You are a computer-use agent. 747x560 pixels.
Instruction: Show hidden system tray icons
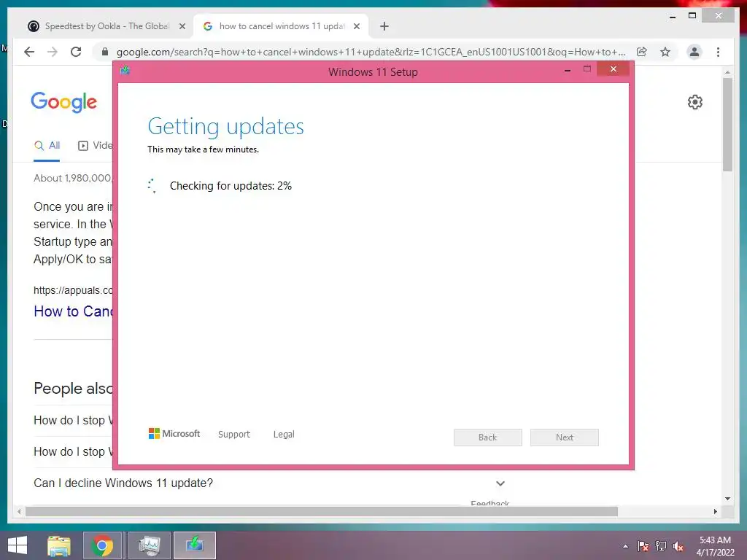(x=625, y=546)
